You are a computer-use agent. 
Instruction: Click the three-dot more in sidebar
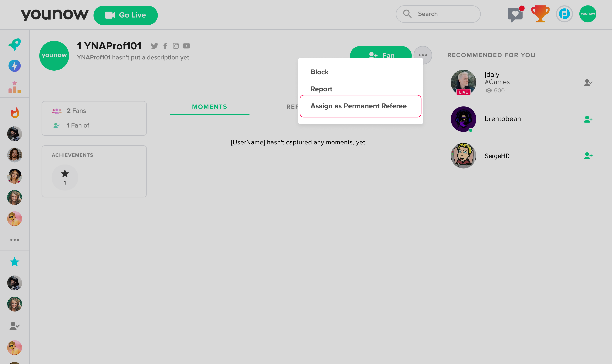coord(15,240)
